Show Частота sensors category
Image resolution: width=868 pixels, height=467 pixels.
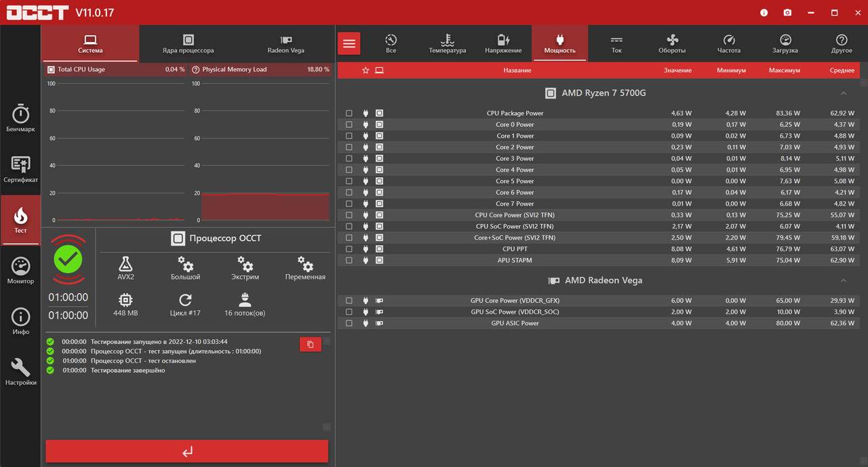click(728, 44)
